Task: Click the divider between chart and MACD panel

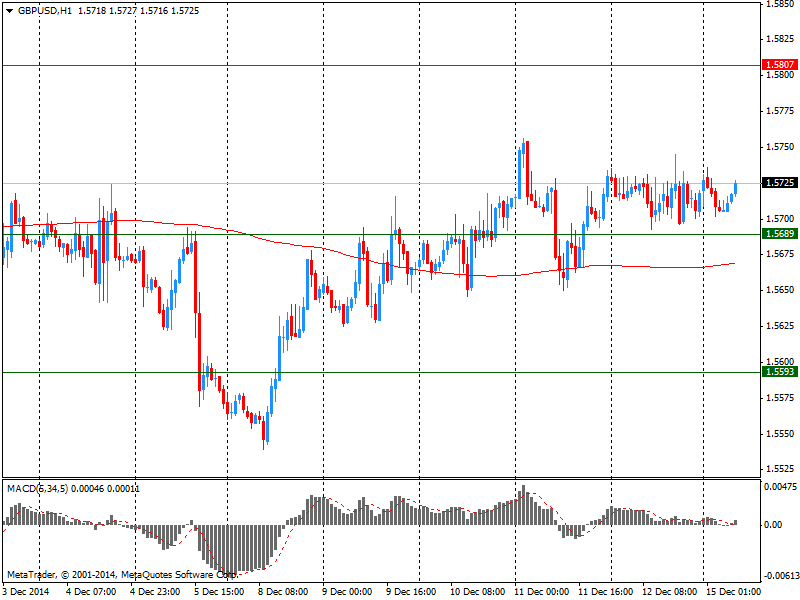Action: coord(380,478)
